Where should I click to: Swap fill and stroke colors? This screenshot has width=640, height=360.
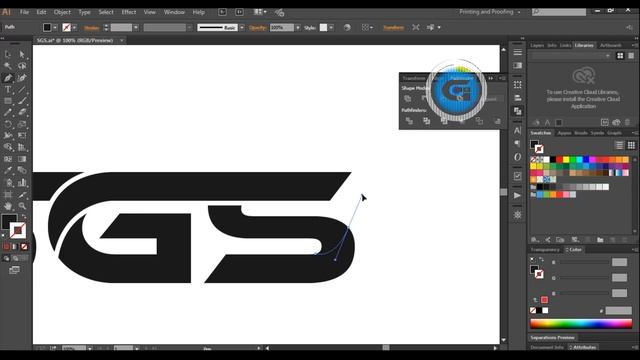point(24,216)
